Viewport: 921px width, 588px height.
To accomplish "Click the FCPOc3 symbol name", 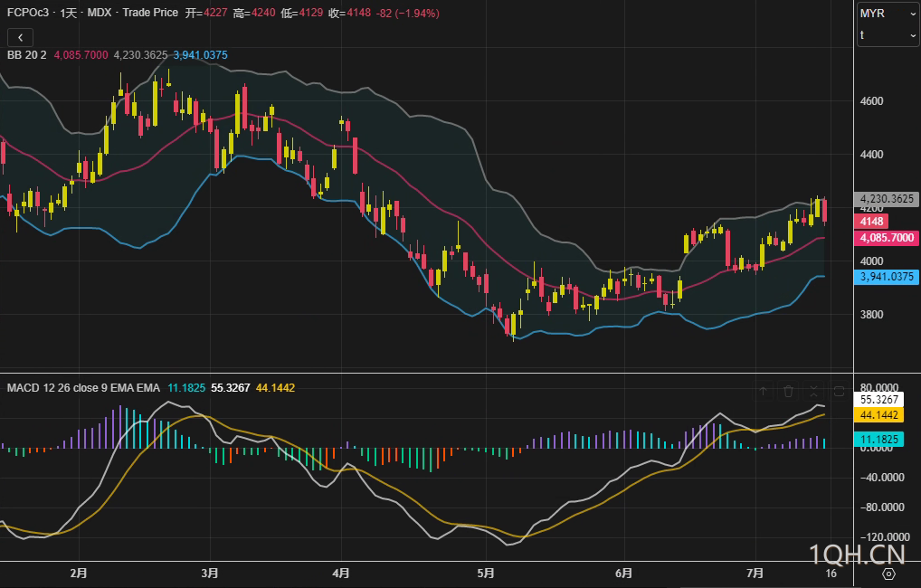I will click(27, 13).
